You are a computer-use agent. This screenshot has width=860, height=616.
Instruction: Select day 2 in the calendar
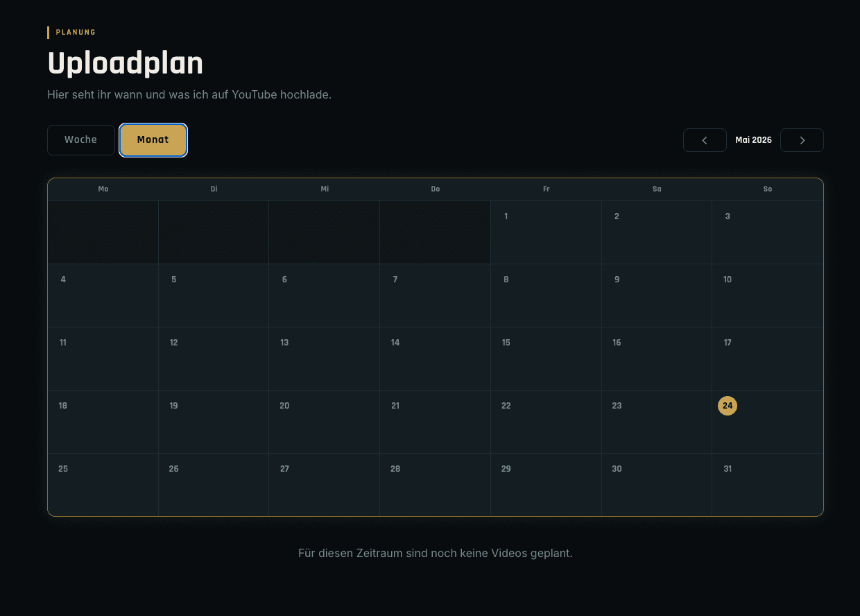click(x=657, y=232)
